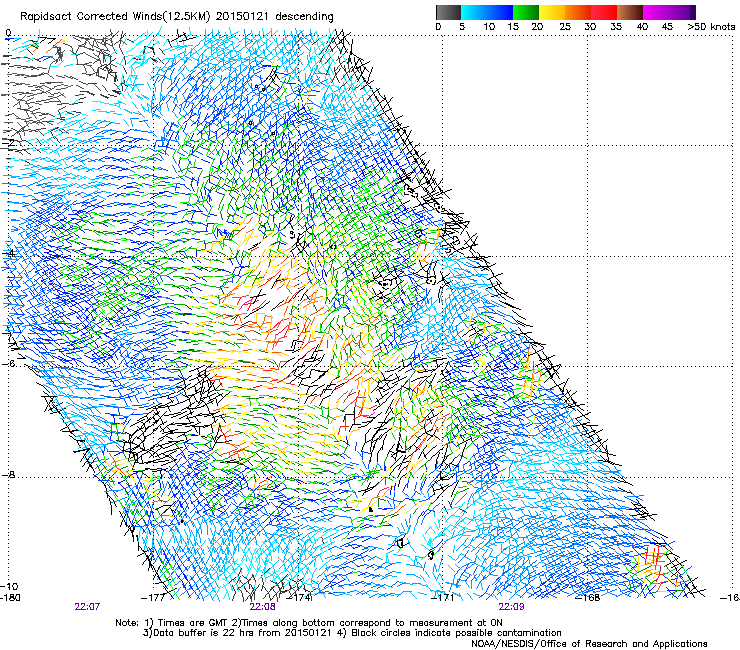Click the blue 10-15 knots color band
The image size is (740, 650).
(x=500, y=12)
